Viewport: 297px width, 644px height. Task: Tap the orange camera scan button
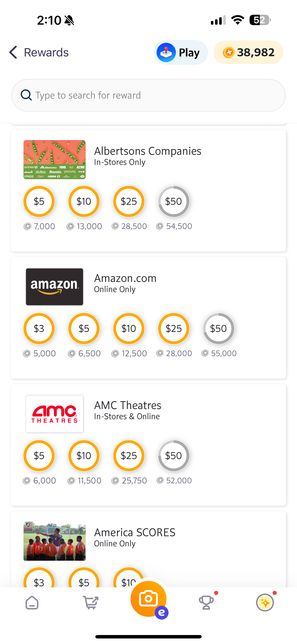[148, 599]
